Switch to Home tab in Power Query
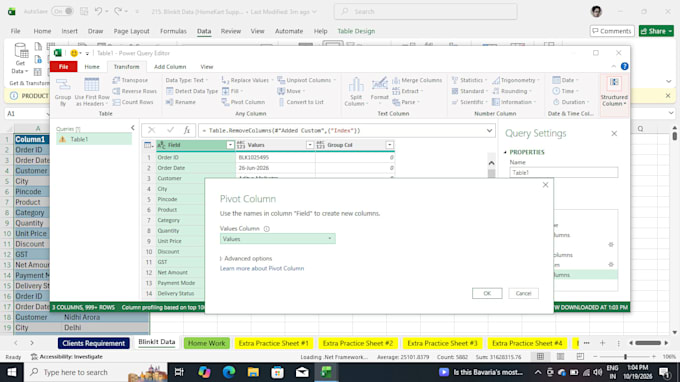Viewport: 680px width, 382px height. pyautogui.click(x=92, y=67)
